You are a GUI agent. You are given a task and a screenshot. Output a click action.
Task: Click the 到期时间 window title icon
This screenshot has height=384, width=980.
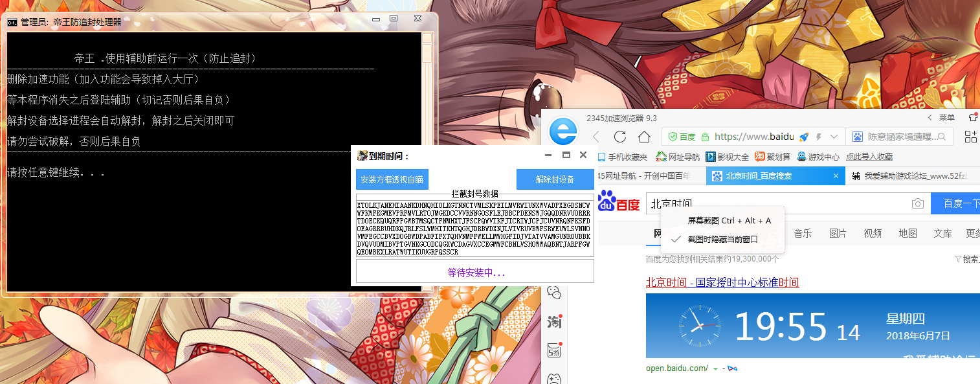click(x=362, y=155)
